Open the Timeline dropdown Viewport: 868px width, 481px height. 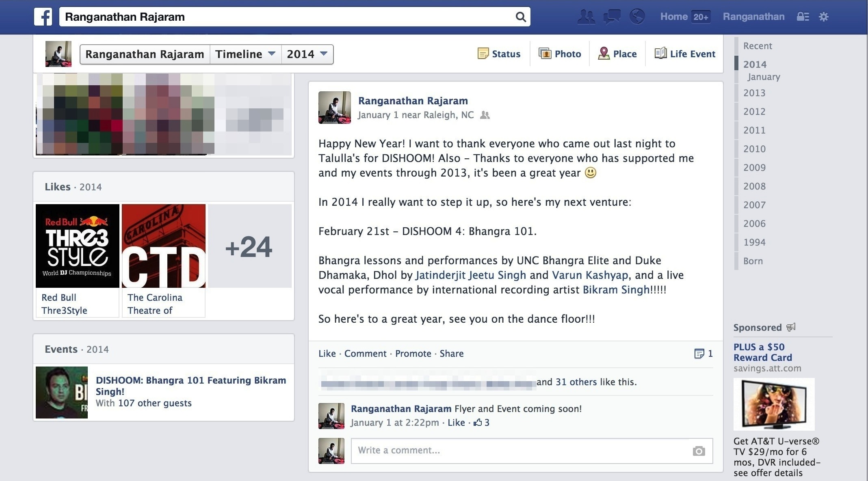pos(245,54)
